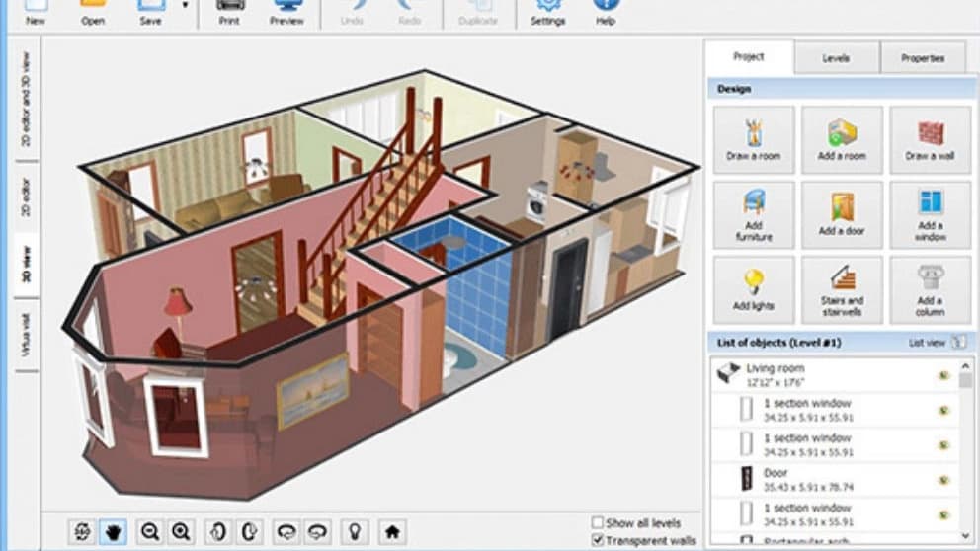This screenshot has height=551, width=980.
Task: Open the dropdown arrow next to Save
Action: 185,6
